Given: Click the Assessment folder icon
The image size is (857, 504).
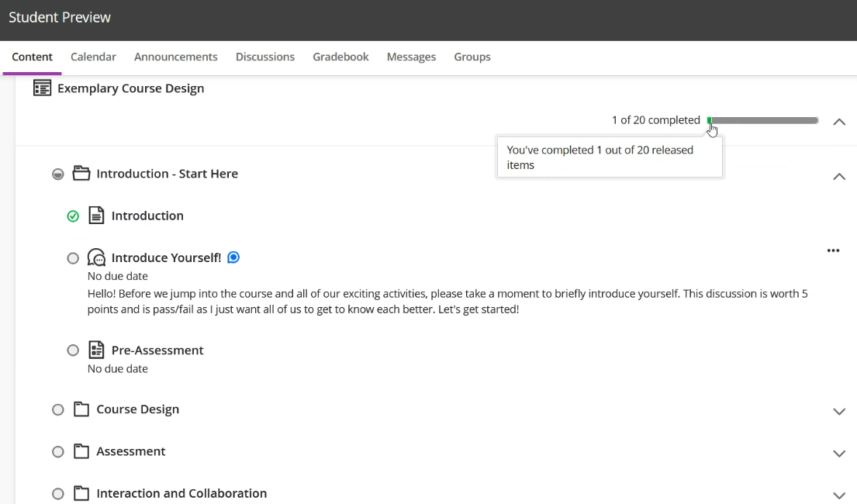Looking at the screenshot, I should pos(81,451).
